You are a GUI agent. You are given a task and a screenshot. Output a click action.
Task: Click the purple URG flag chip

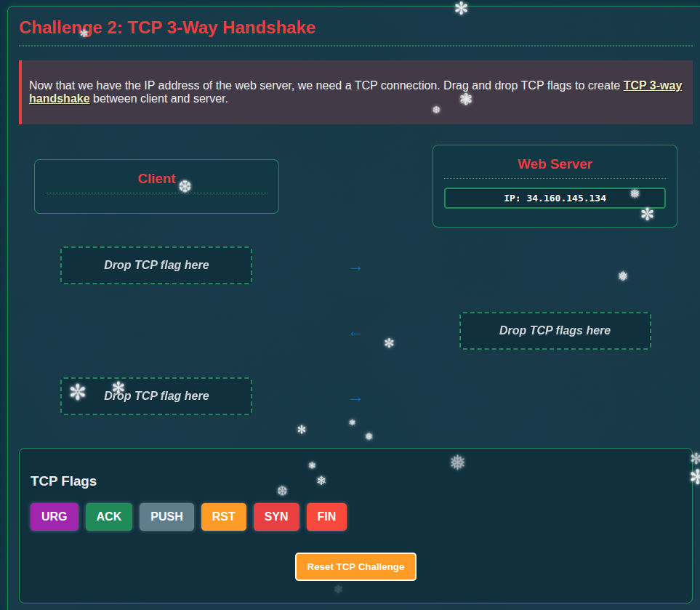[x=55, y=517]
